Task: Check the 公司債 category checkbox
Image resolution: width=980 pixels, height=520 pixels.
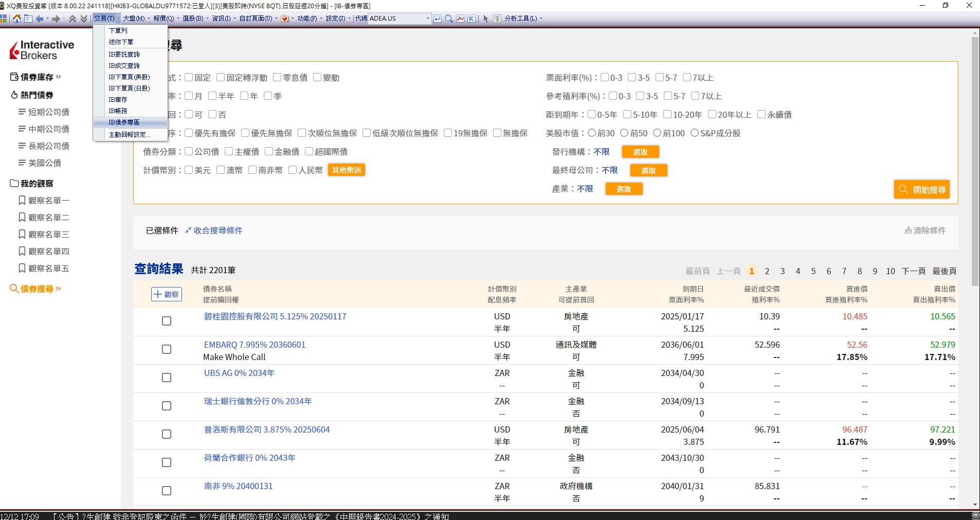Action: [189, 151]
